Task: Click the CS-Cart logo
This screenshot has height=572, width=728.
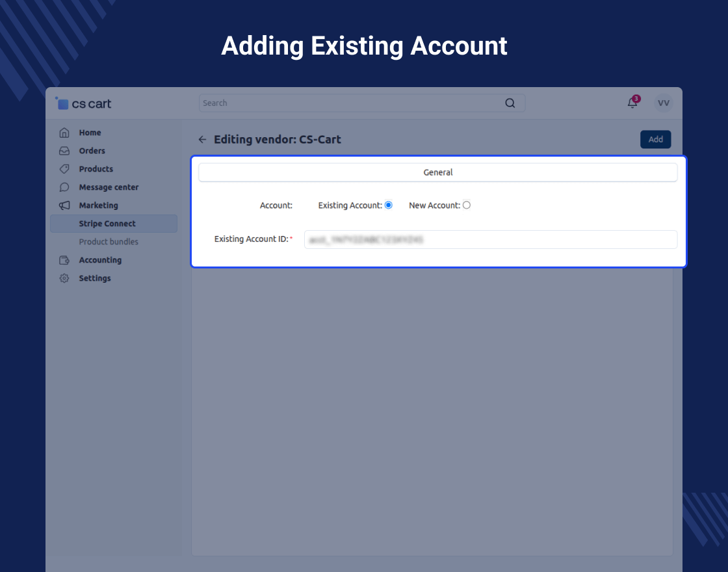Action: [83, 103]
